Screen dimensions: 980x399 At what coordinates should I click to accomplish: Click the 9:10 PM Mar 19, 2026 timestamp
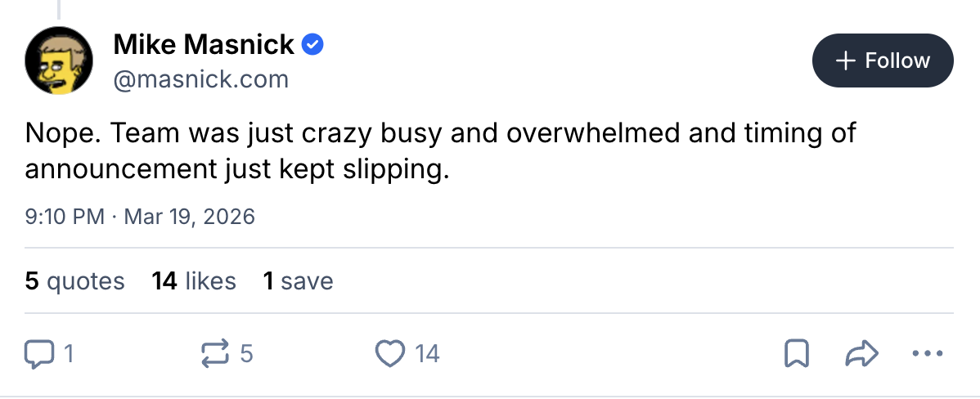(140, 217)
